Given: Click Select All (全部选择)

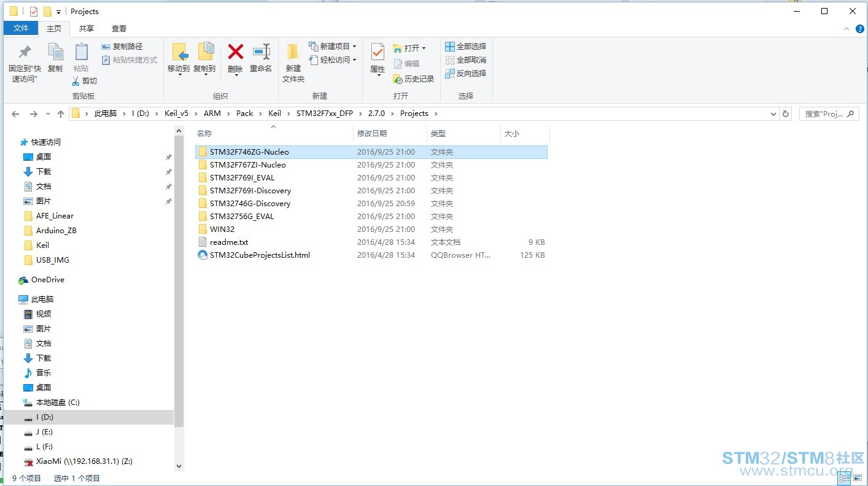Looking at the screenshot, I should 466,47.
